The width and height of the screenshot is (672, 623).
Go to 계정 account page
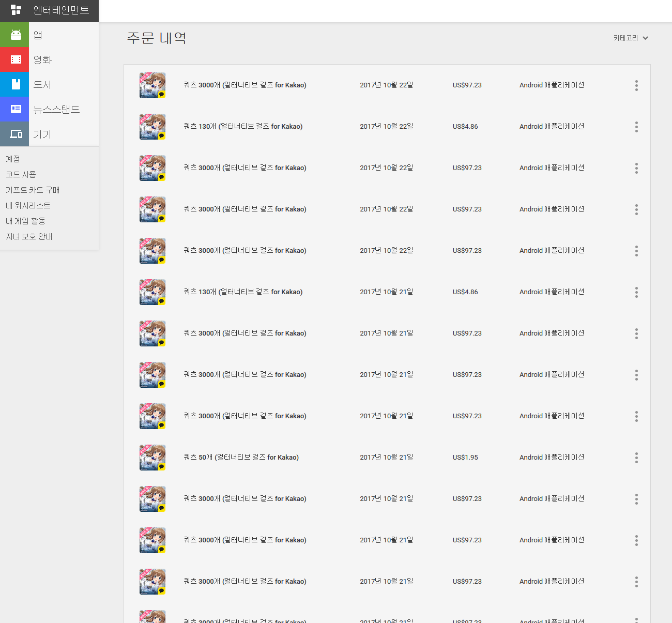tap(13, 159)
